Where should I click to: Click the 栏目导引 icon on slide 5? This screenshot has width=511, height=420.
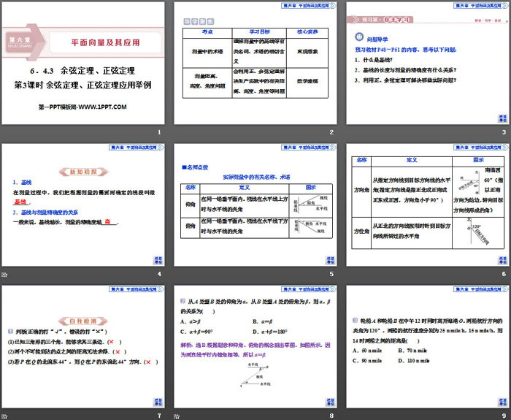[x=331, y=260]
